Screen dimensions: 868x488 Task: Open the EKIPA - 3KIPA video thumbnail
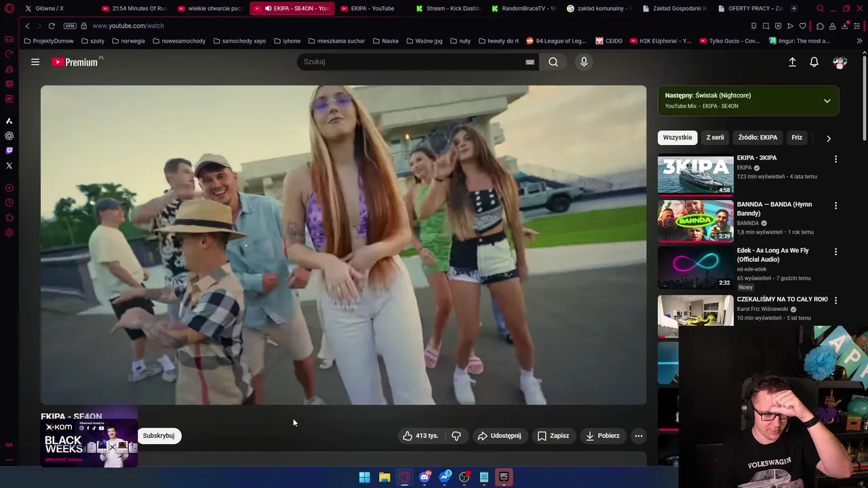coord(695,175)
